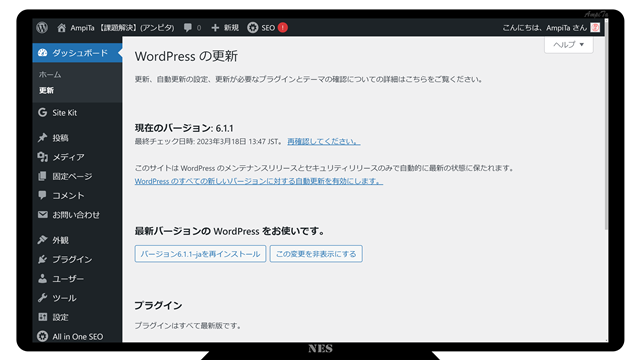The image size is (640, 360).
Task: Click the プラグインはすべて最新版です text
Action: point(188,325)
